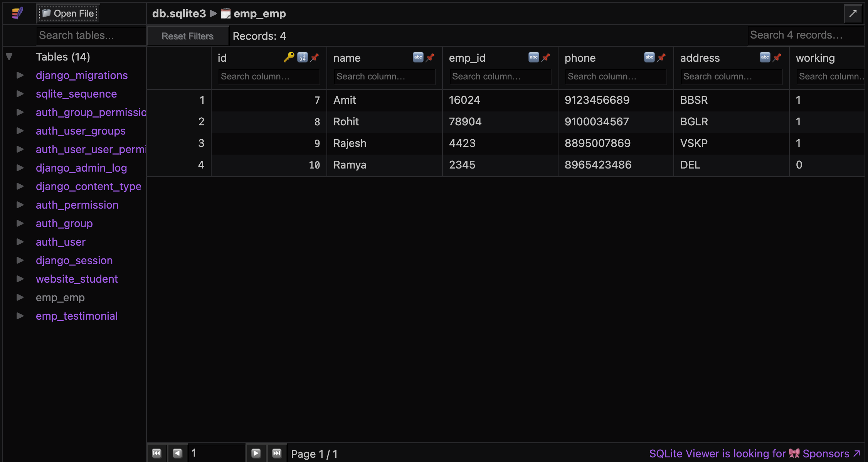
Task: Pin the address column using its pin icon
Action: [777, 57]
